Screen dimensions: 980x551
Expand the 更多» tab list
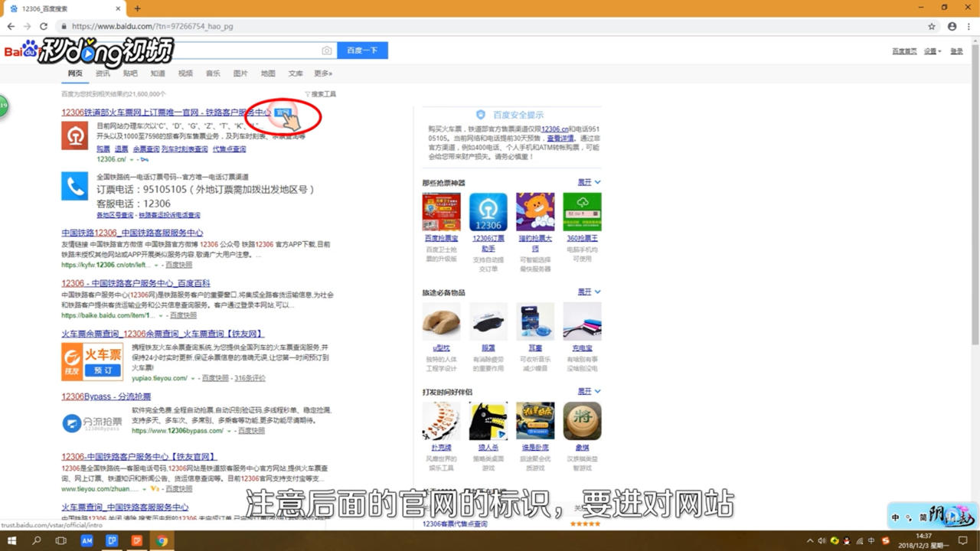point(323,73)
